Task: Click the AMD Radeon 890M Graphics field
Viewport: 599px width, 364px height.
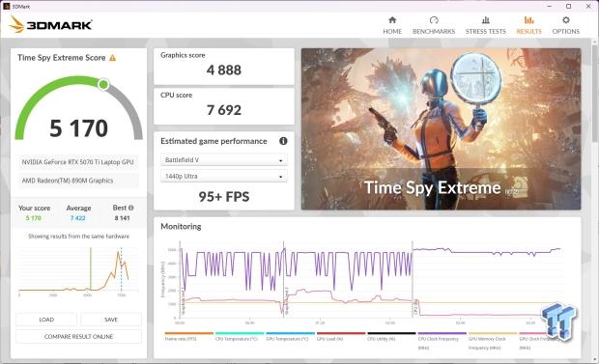Action: [x=78, y=181]
